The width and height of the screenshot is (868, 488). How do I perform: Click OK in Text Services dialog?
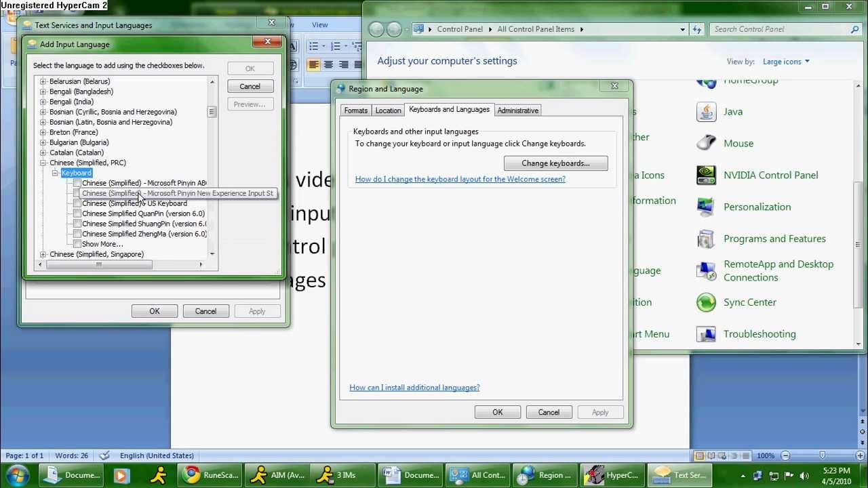point(155,311)
